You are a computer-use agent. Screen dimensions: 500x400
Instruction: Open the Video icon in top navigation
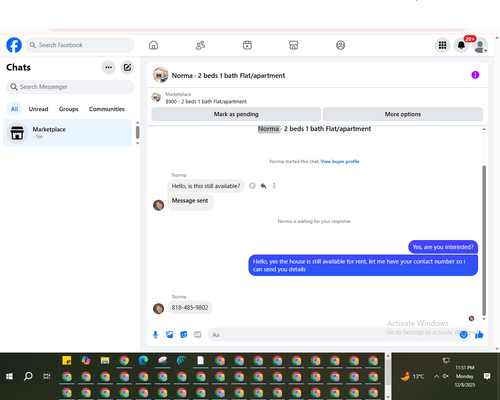coord(247,45)
